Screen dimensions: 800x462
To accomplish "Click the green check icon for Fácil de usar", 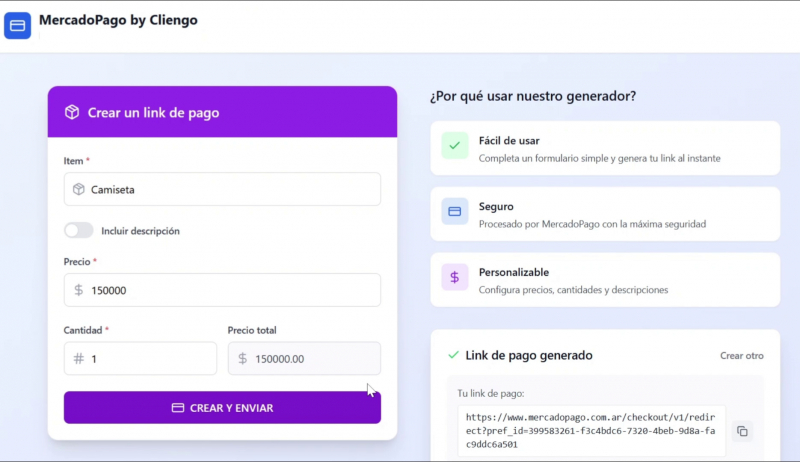I will [x=455, y=145].
